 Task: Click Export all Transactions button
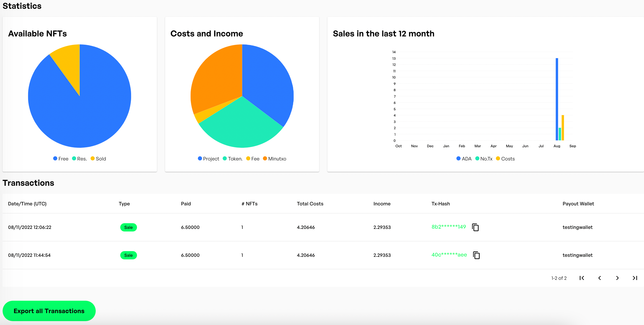click(49, 311)
